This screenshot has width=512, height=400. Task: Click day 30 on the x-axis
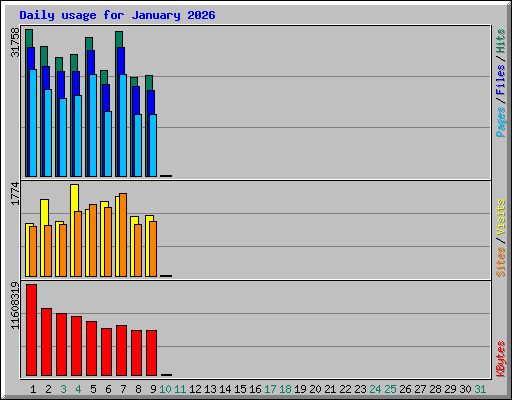click(x=465, y=389)
